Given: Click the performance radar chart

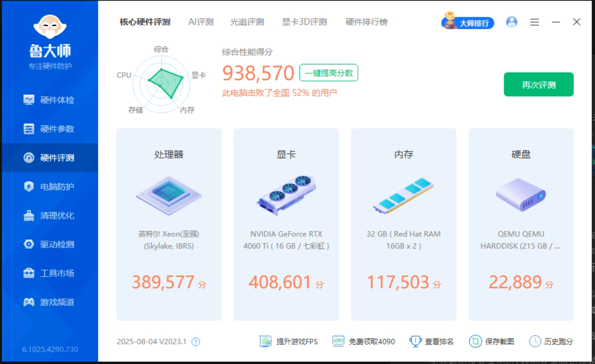Looking at the screenshot, I should coord(161,84).
